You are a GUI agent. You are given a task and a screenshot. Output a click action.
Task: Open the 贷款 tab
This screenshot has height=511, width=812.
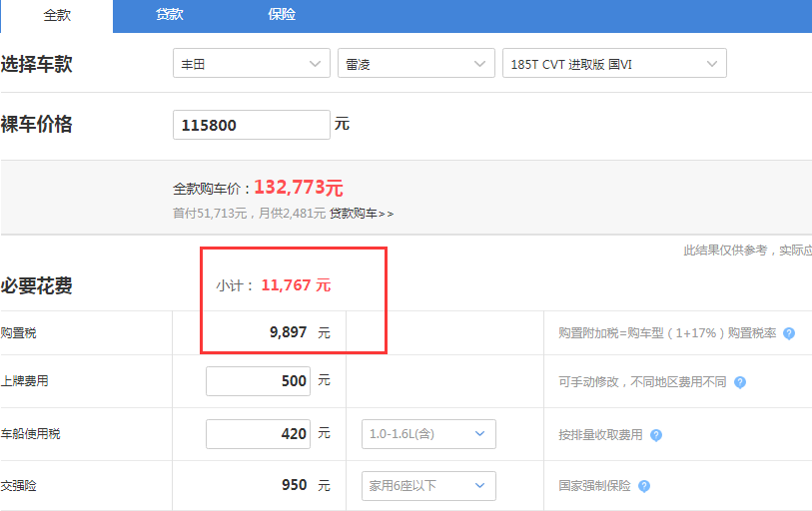click(x=170, y=15)
